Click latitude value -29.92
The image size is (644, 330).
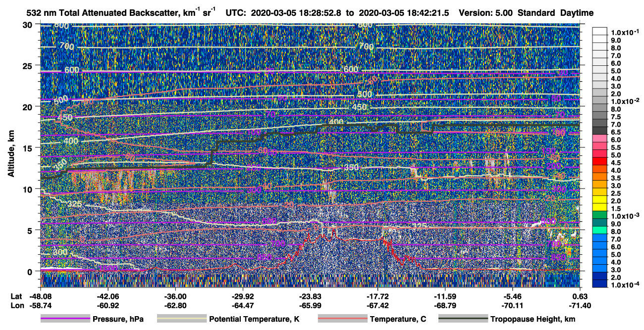tap(243, 296)
